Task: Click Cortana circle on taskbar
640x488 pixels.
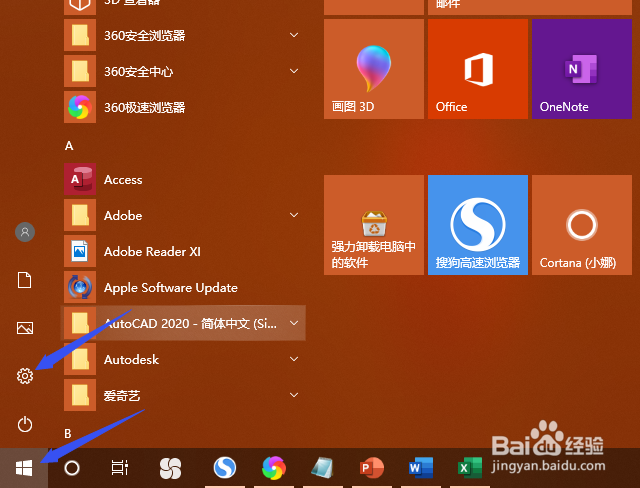Action: tap(72, 468)
